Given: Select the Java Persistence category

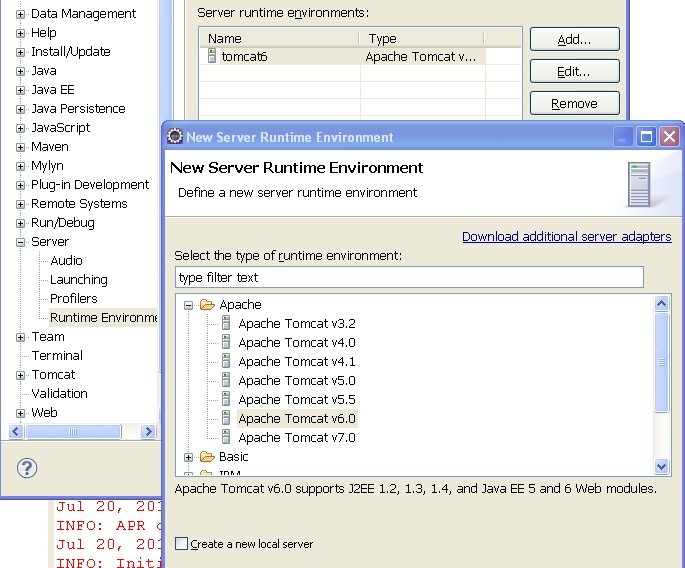Looking at the screenshot, I should tap(78, 108).
